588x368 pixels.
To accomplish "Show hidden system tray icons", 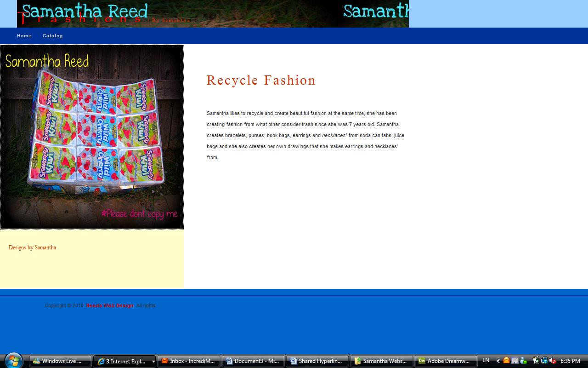I will (498, 361).
